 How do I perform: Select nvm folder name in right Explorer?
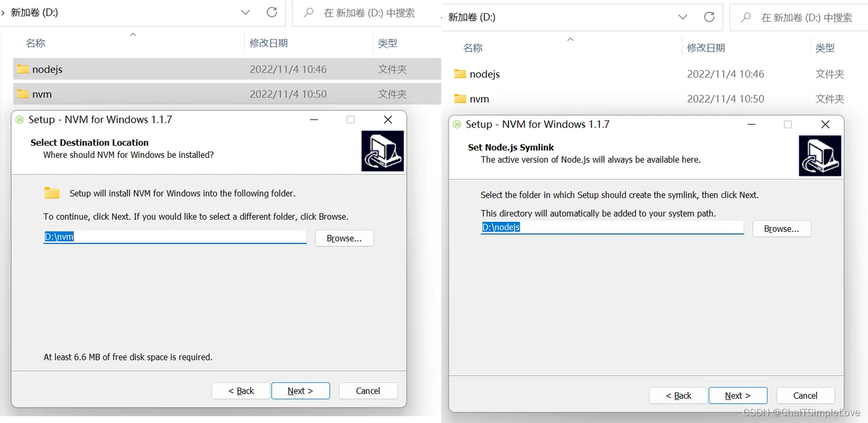479,99
